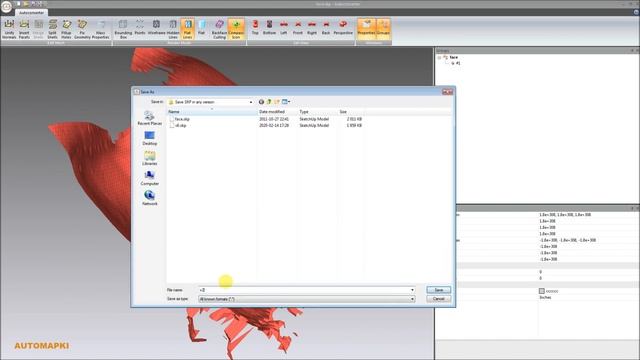This screenshot has width=640, height=360.
Task: Toggle the Properties panel button
Action: coord(366,29)
